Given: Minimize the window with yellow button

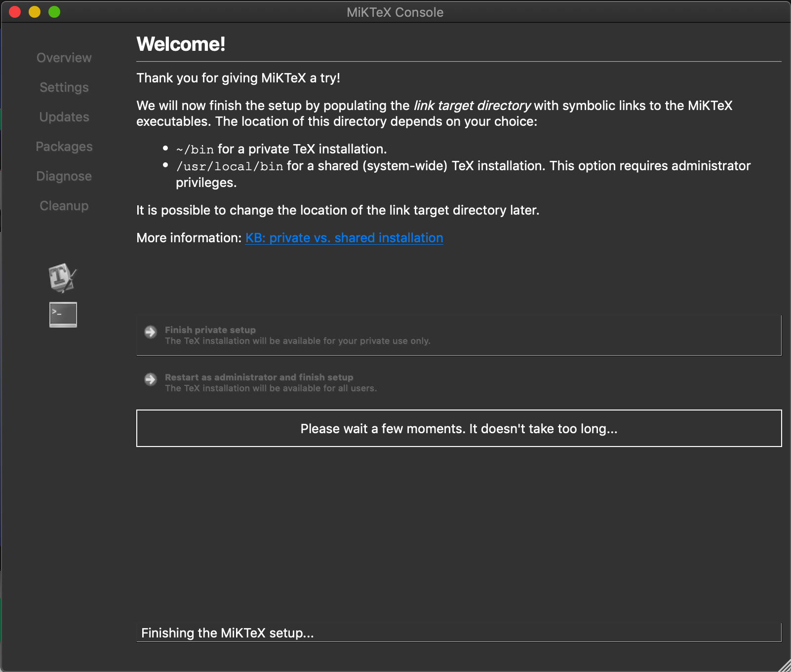Looking at the screenshot, I should [35, 12].
